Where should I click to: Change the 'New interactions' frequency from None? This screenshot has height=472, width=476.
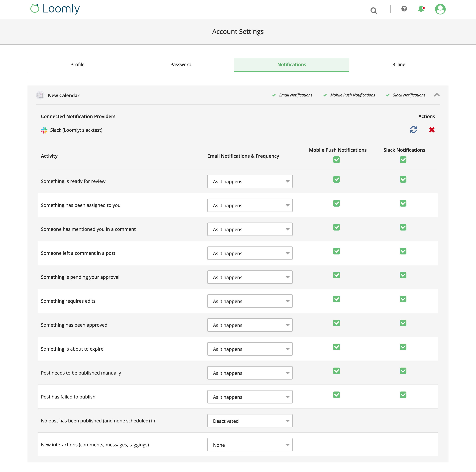(250, 445)
